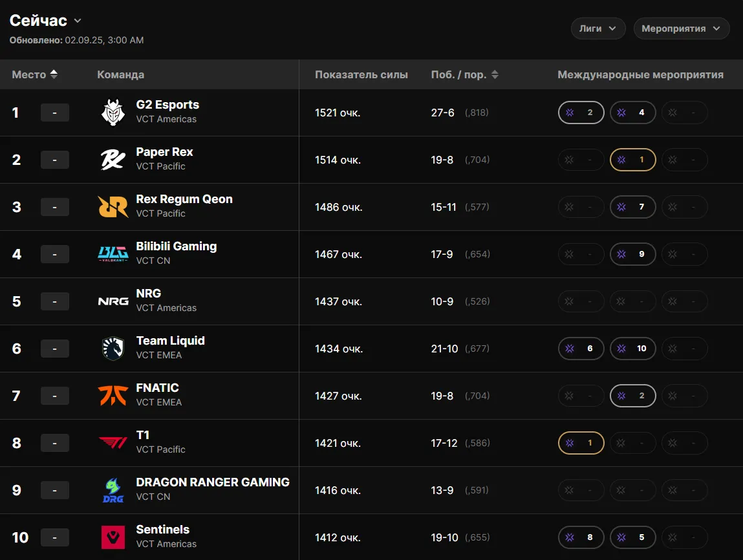Click the 10-9 win-loss record
Screen dimensions: 743x560
[442, 302]
